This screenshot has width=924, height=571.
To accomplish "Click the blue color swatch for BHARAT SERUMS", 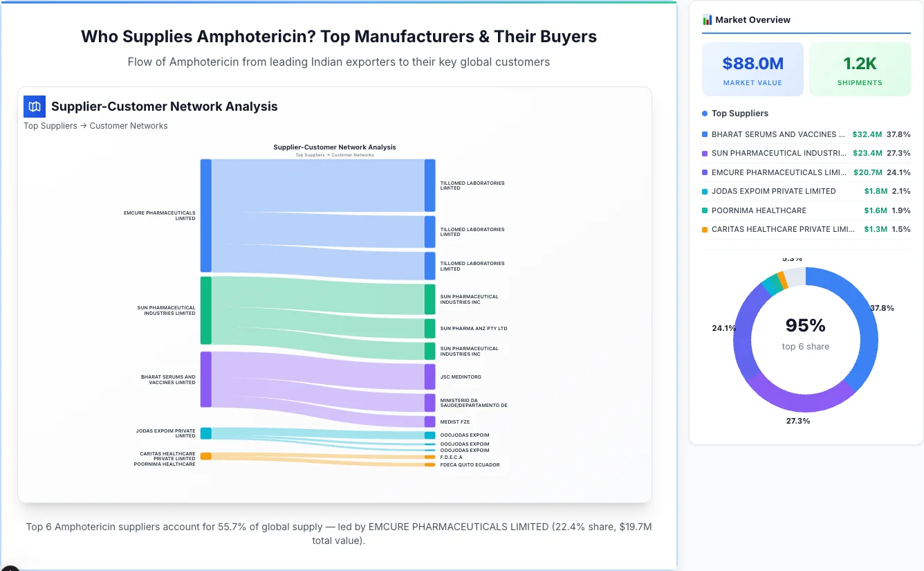I will coord(704,134).
